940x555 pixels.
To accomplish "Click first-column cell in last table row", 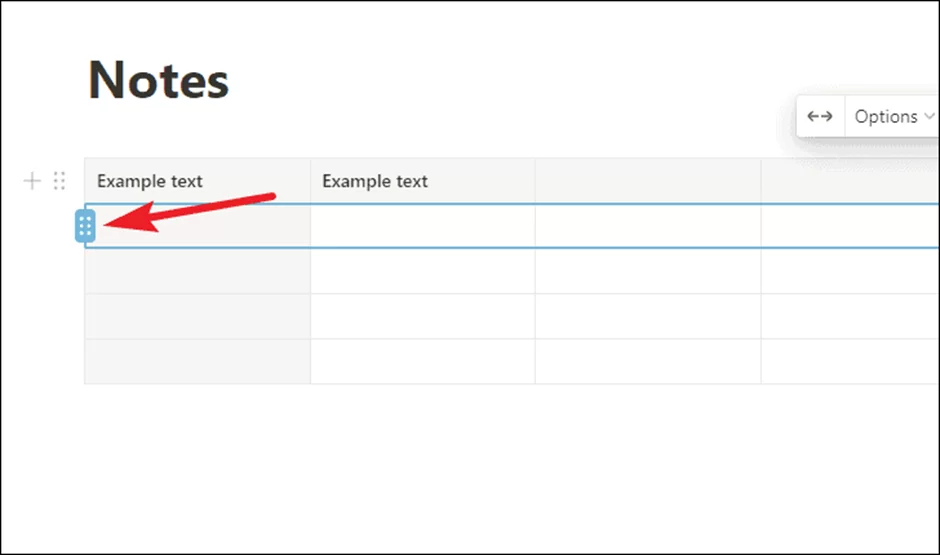I will 197,361.
